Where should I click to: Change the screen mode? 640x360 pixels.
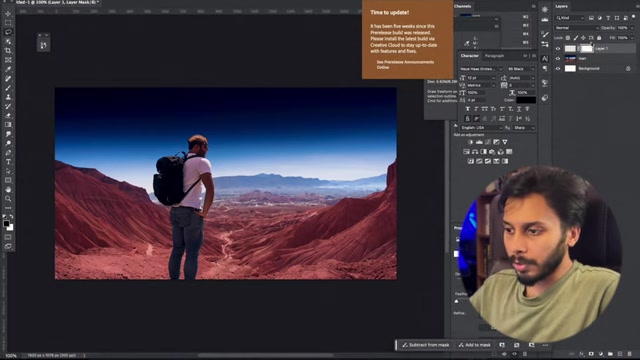click(8, 246)
